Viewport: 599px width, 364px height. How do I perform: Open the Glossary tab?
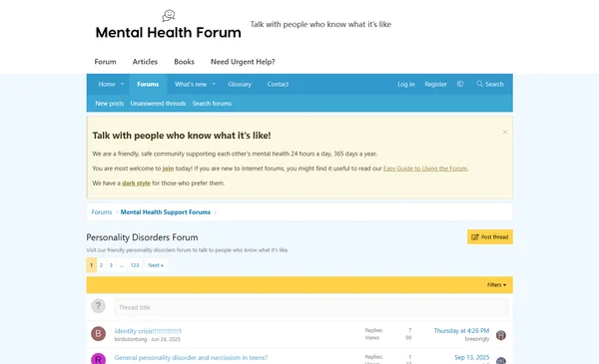click(240, 84)
